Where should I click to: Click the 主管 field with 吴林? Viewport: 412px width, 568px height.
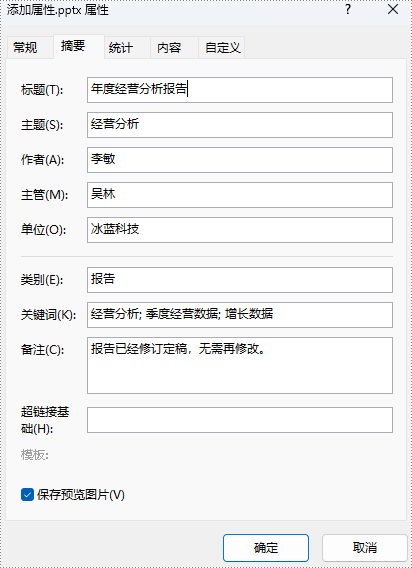click(240, 195)
